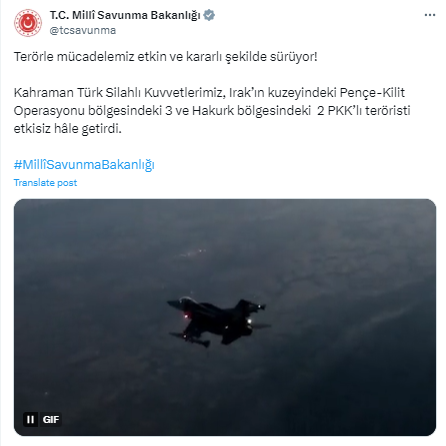Open the three-dot more options menu
Screen dimensions: 446x446
click(430, 15)
